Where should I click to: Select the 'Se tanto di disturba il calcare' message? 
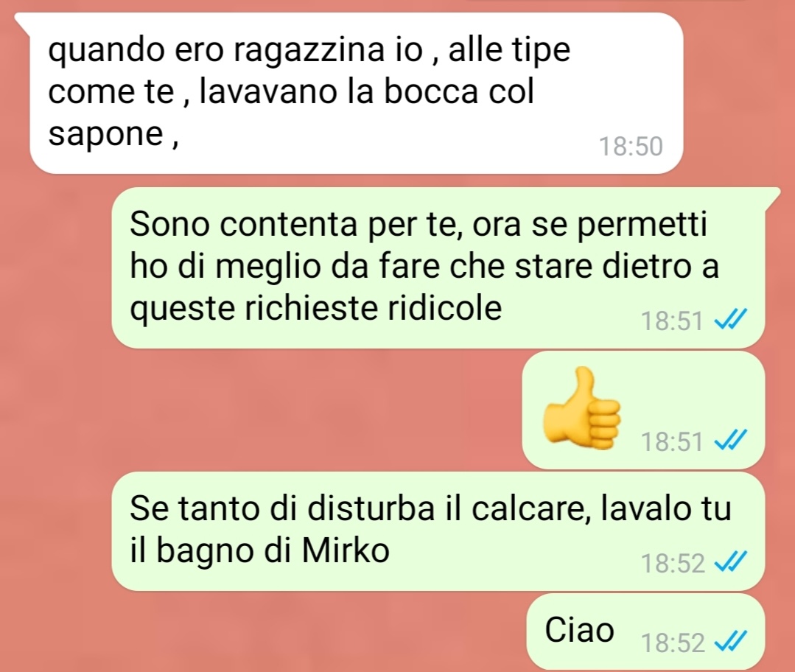438,531
